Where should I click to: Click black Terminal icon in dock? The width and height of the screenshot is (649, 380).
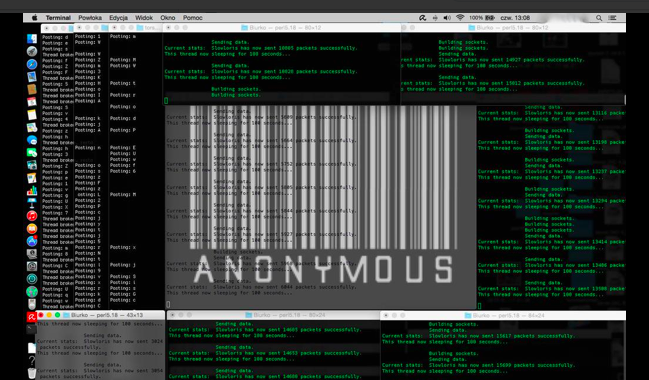pos(32,329)
